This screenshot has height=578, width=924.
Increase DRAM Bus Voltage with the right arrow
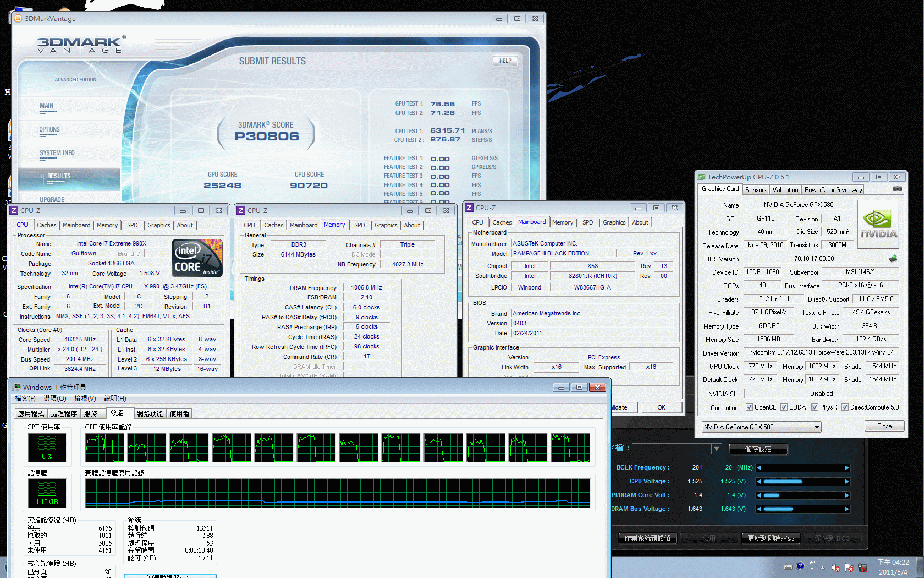tap(847, 509)
